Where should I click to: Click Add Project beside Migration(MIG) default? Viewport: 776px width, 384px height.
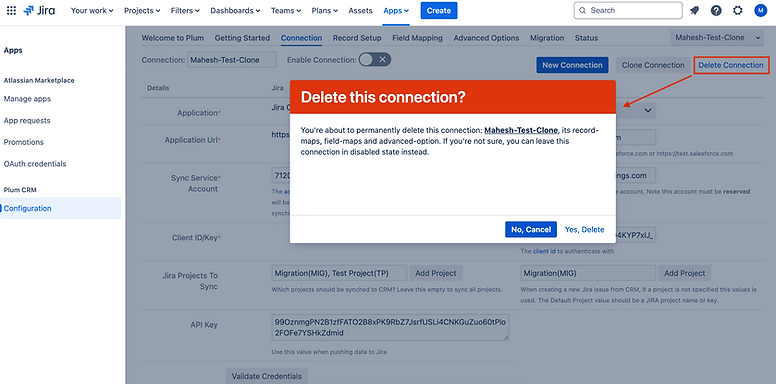click(x=684, y=273)
